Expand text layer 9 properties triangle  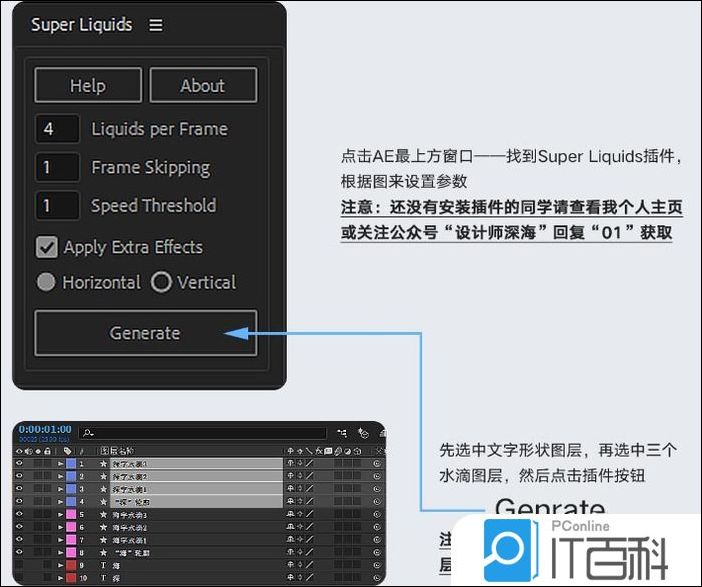click(x=60, y=565)
